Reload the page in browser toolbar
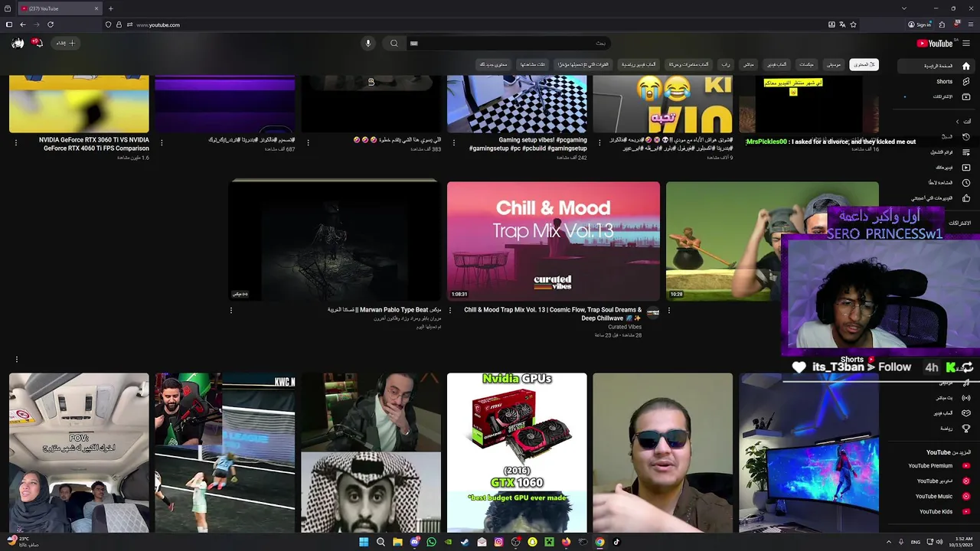The image size is (980, 551). click(51, 24)
